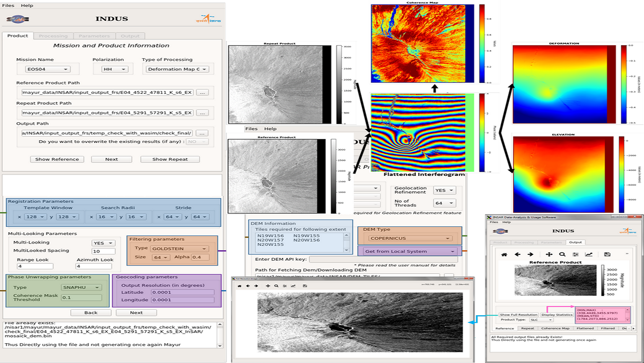Open No of Threads 64 dropdown
The image size is (644, 363).
[444, 203]
